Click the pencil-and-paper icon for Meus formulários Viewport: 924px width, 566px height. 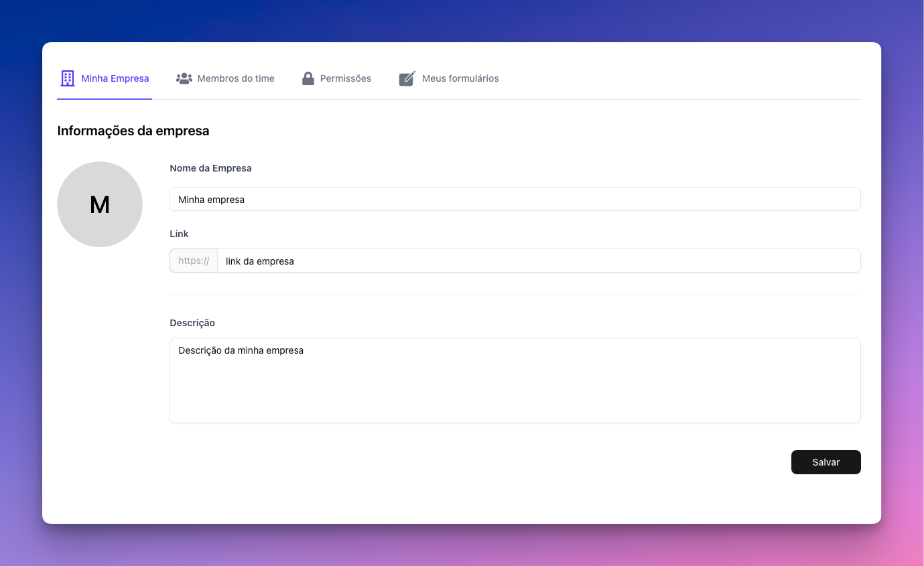pyautogui.click(x=407, y=78)
